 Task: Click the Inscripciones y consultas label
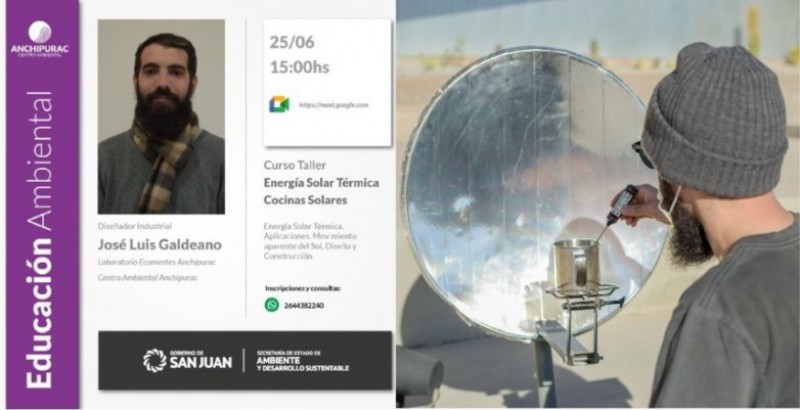[303, 288]
